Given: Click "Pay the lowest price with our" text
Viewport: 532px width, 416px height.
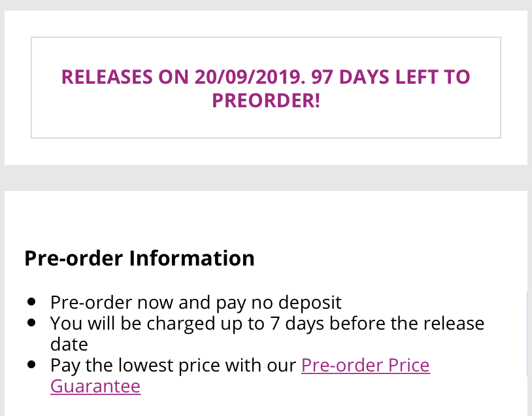Looking at the screenshot, I should pos(173,365).
